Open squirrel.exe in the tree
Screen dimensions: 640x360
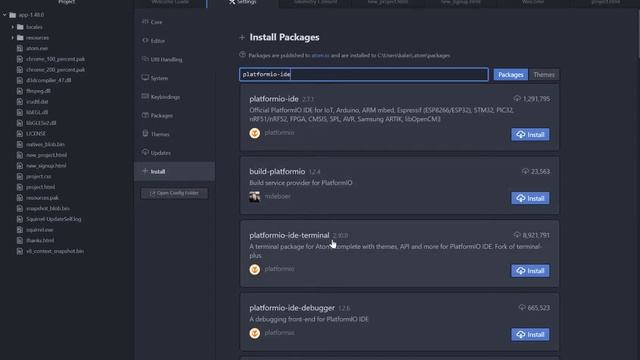click(x=39, y=230)
